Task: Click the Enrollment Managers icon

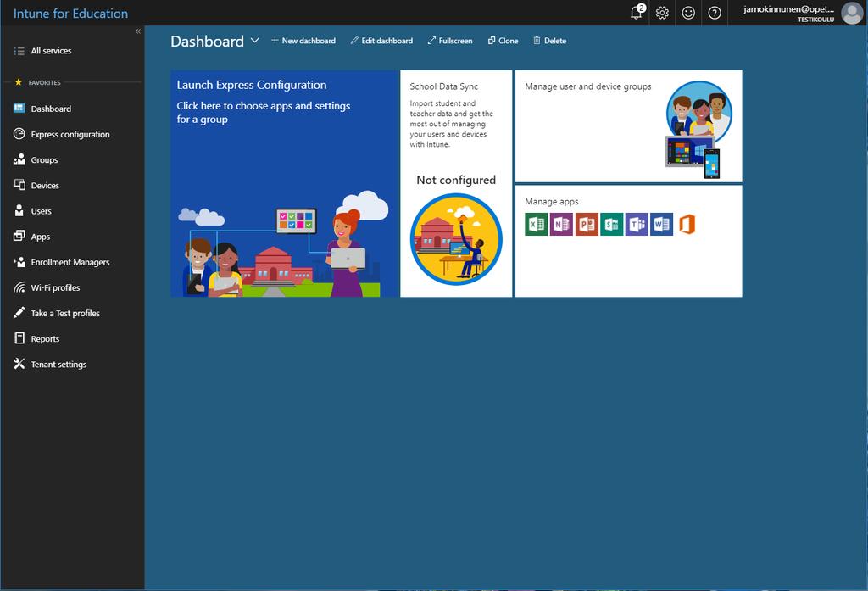Action: pos(19,261)
